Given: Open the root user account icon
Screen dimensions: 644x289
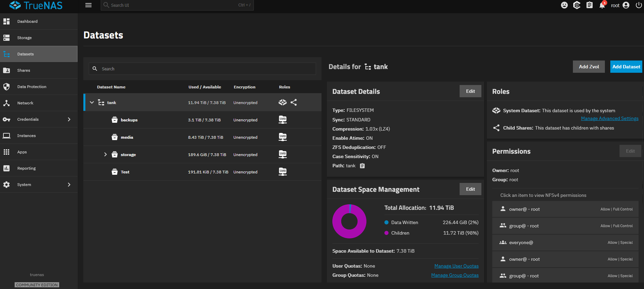Looking at the screenshot, I should [626, 5].
